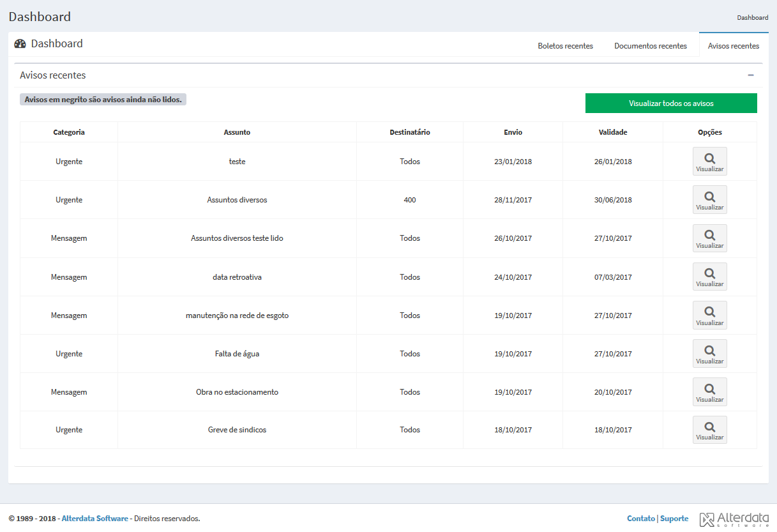Click Visualizar icon for the 'teste' notice
The image size is (777, 532).
tap(709, 162)
